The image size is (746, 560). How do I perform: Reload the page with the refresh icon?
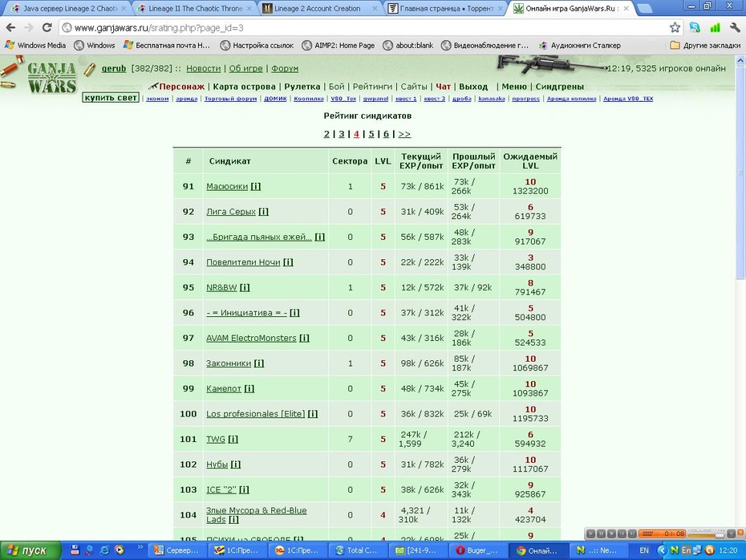(x=47, y=27)
